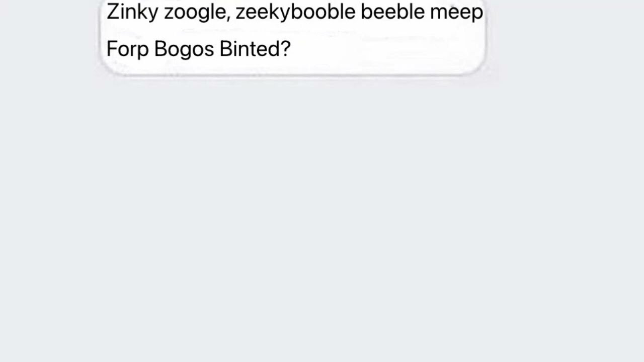Image resolution: width=644 pixels, height=362 pixels.
Task: Click the empty gray chat area below the bubble
Action: 322,216
